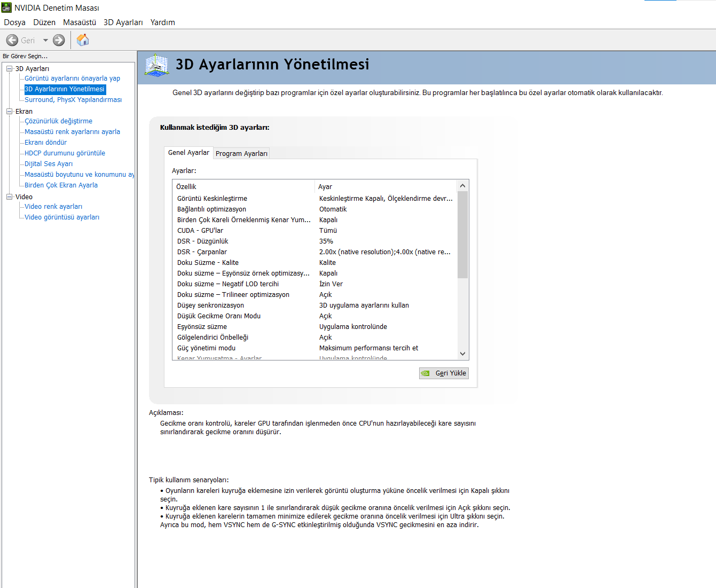
Task: Select the Eşyönsüz süzme row
Action: 315,327
